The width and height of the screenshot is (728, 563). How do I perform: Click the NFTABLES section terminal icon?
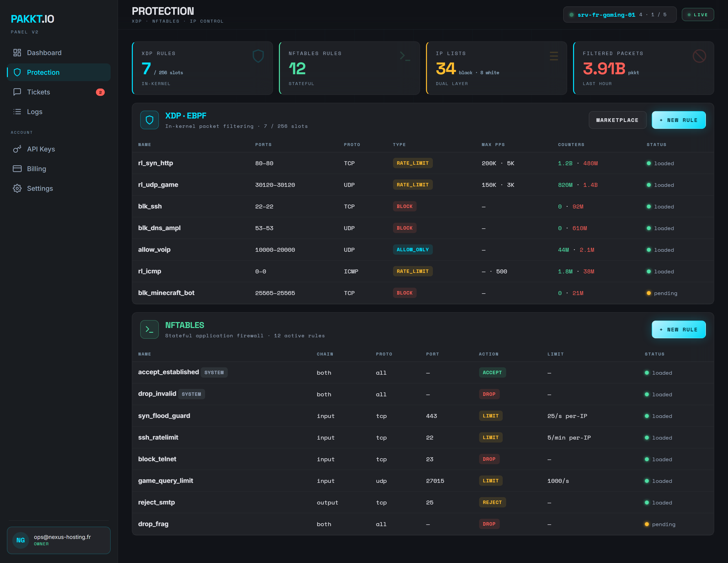click(149, 329)
